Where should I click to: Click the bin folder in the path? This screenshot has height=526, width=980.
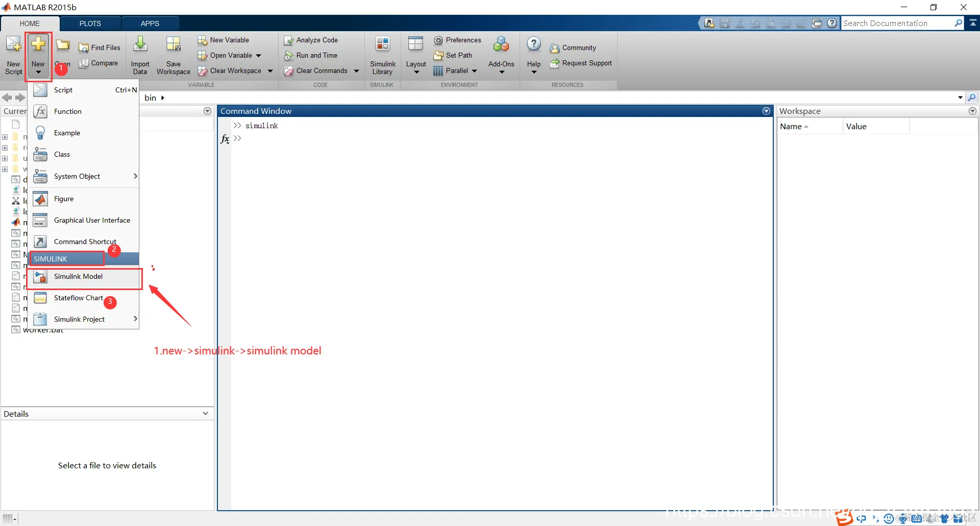[151, 98]
